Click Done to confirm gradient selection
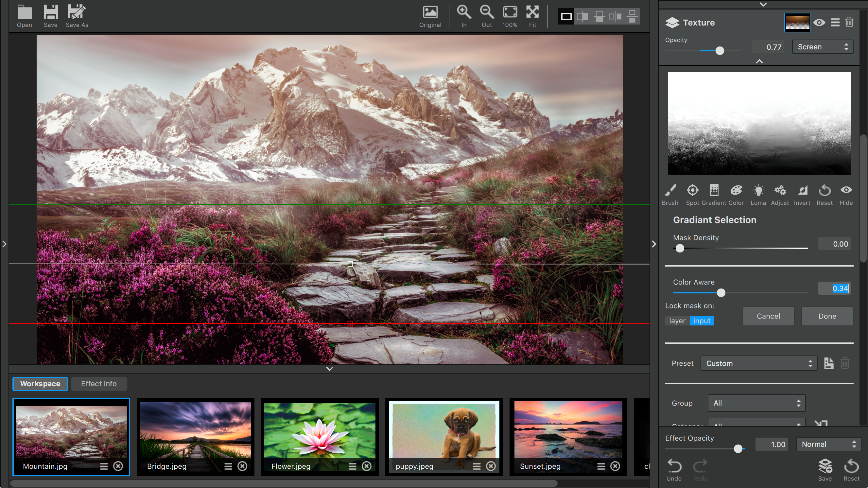868x488 pixels. click(x=827, y=316)
